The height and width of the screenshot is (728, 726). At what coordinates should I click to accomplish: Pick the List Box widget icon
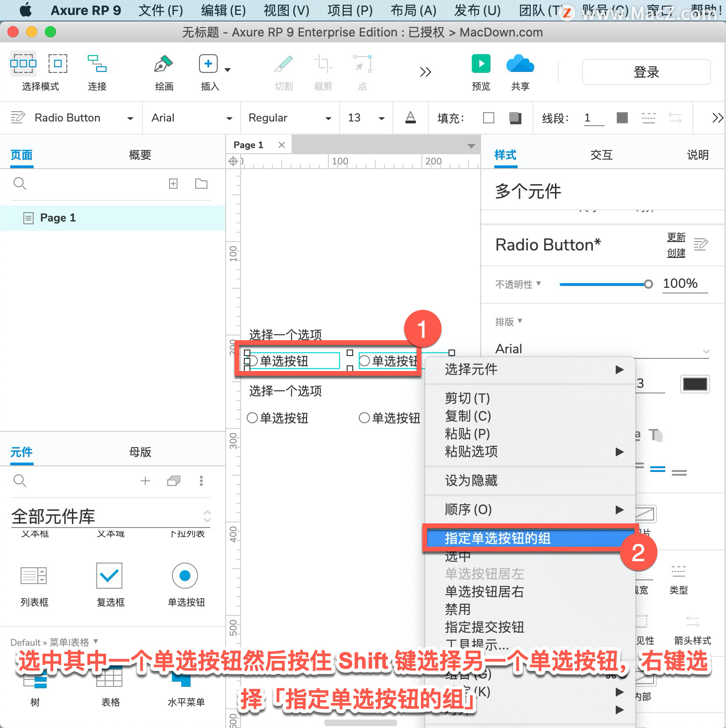click(34, 576)
